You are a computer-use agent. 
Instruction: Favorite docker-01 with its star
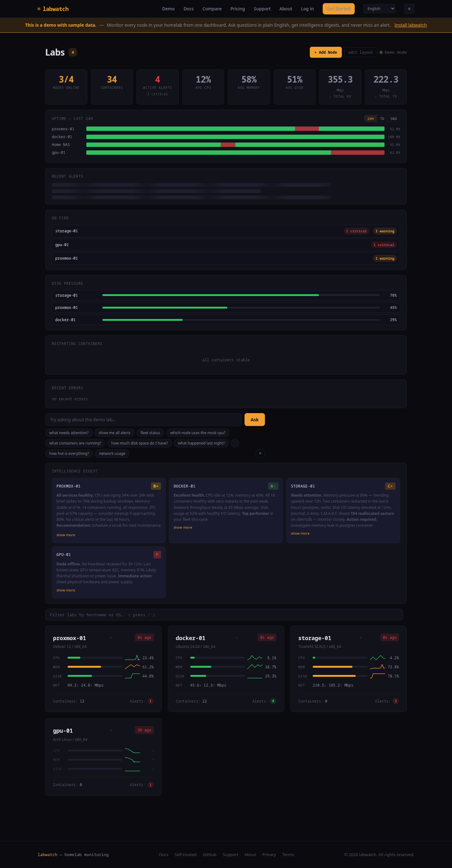(236, 638)
